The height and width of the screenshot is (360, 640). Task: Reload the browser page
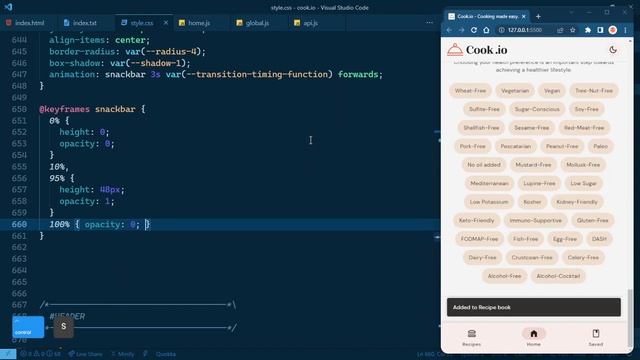point(474,30)
